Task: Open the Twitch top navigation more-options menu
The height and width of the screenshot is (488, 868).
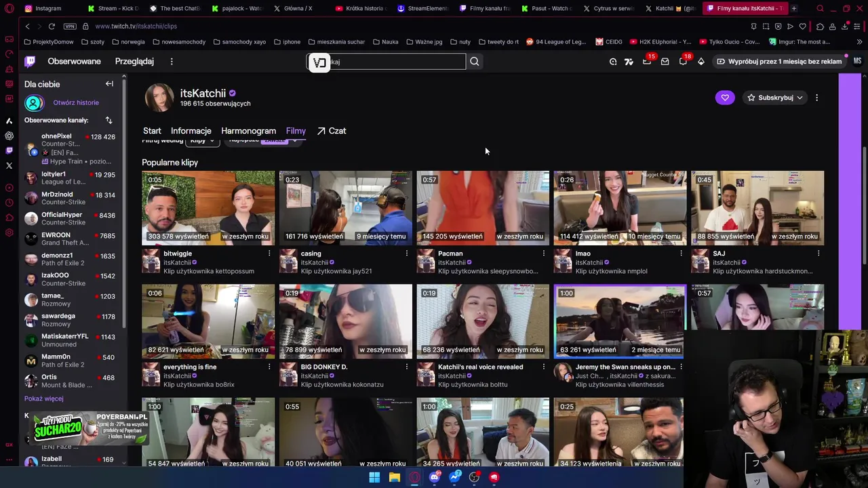Action: (x=172, y=62)
